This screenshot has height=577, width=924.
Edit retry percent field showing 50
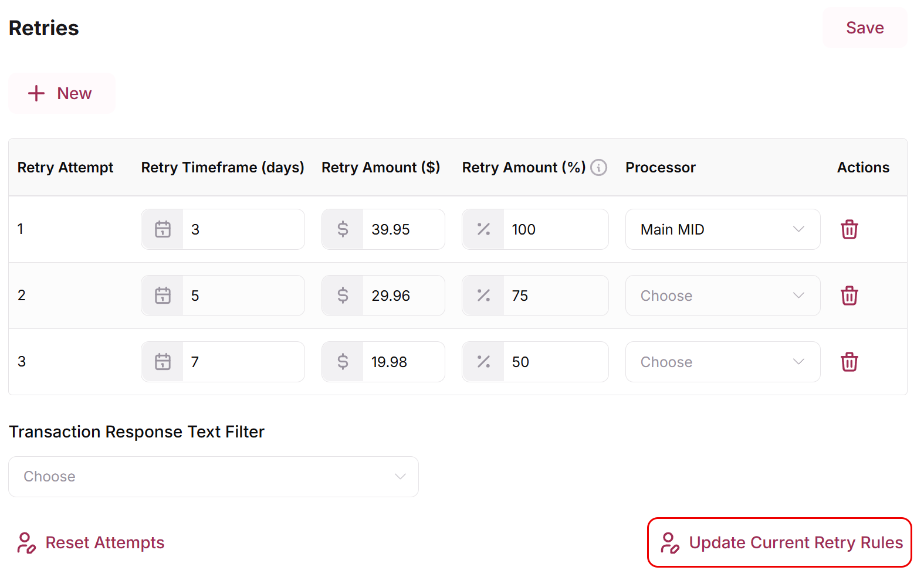(556, 362)
